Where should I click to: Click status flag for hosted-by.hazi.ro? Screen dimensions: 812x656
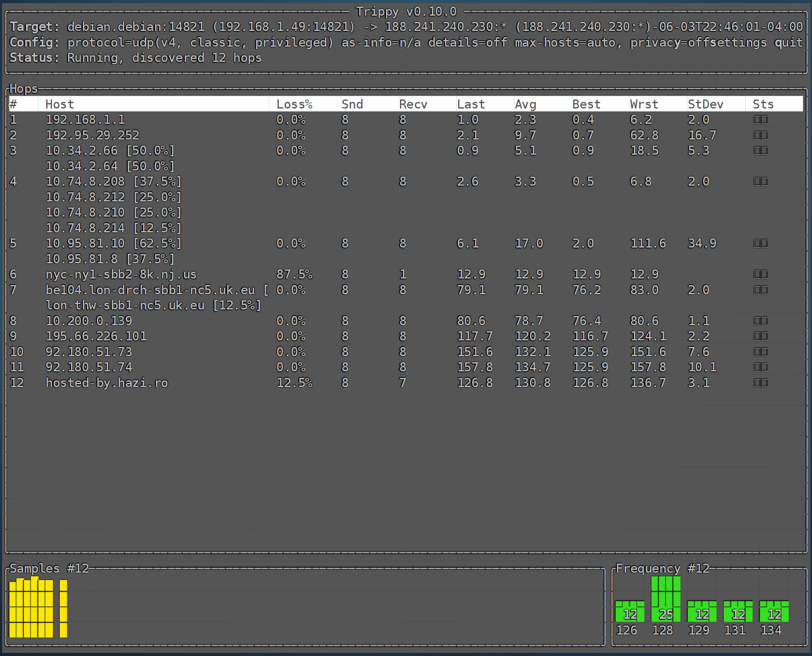click(760, 383)
